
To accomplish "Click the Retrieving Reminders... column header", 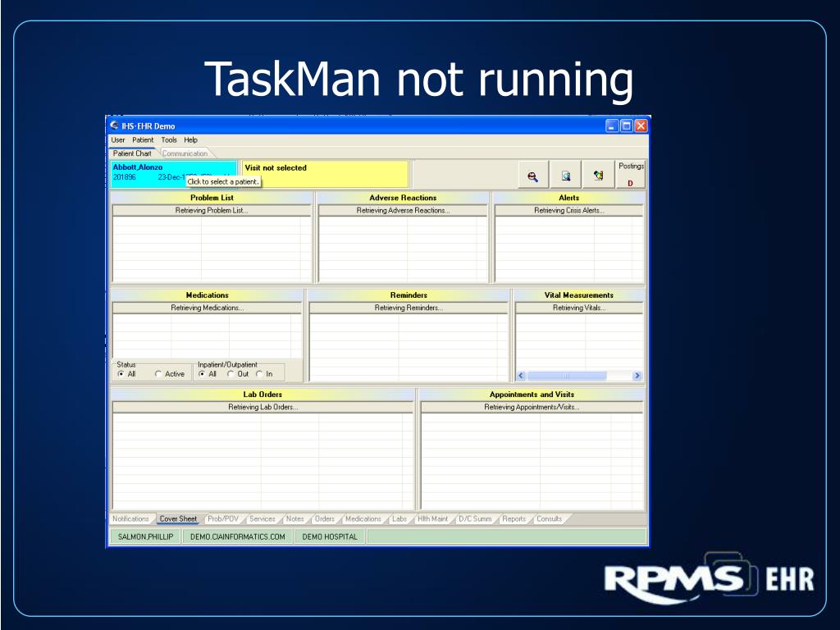I will tap(409, 308).
